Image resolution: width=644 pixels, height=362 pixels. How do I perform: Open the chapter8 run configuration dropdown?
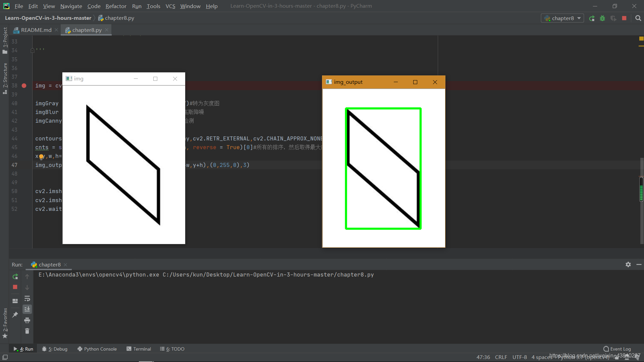click(562, 18)
